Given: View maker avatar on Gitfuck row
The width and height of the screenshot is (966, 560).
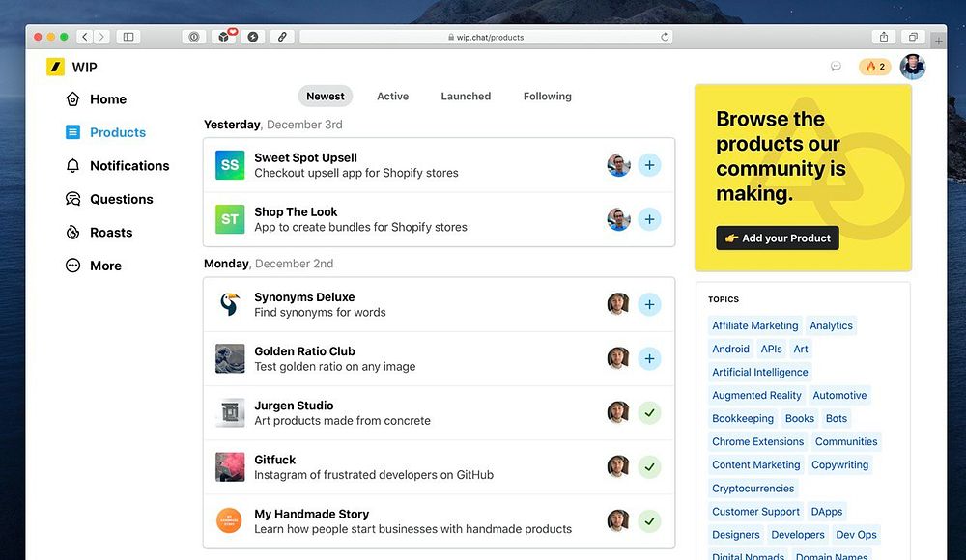Looking at the screenshot, I should (x=618, y=466).
